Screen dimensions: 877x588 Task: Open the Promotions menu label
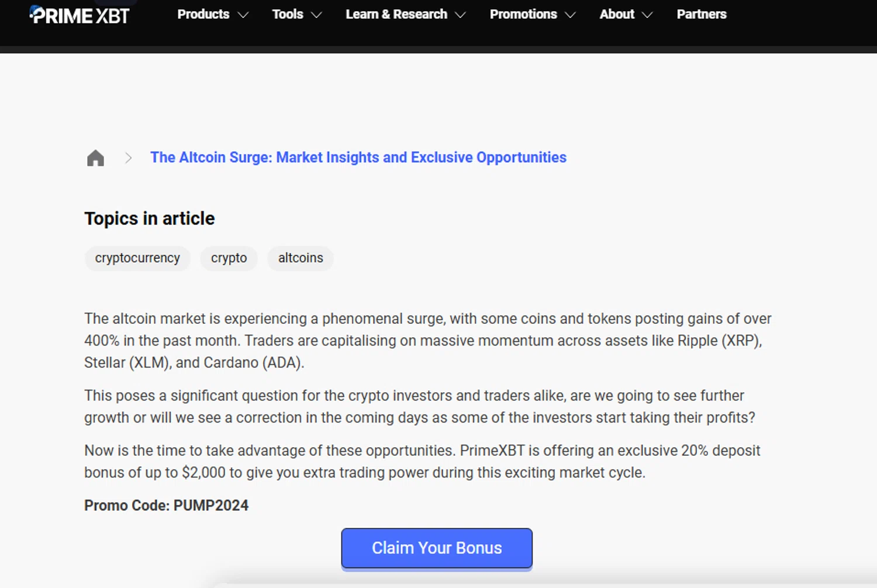click(523, 14)
